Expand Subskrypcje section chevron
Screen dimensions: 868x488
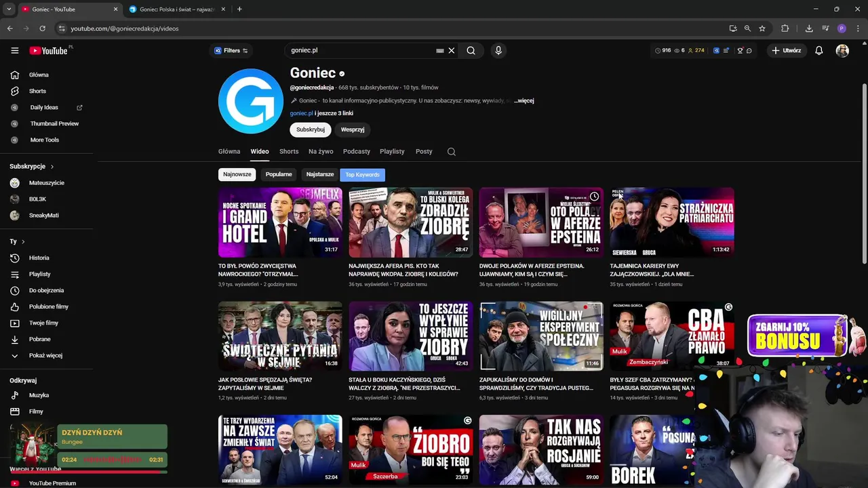pyautogui.click(x=52, y=166)
